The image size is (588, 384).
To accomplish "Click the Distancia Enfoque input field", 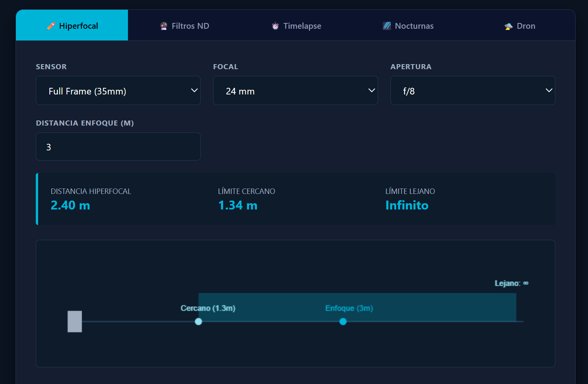I will [x=118, y=147].
